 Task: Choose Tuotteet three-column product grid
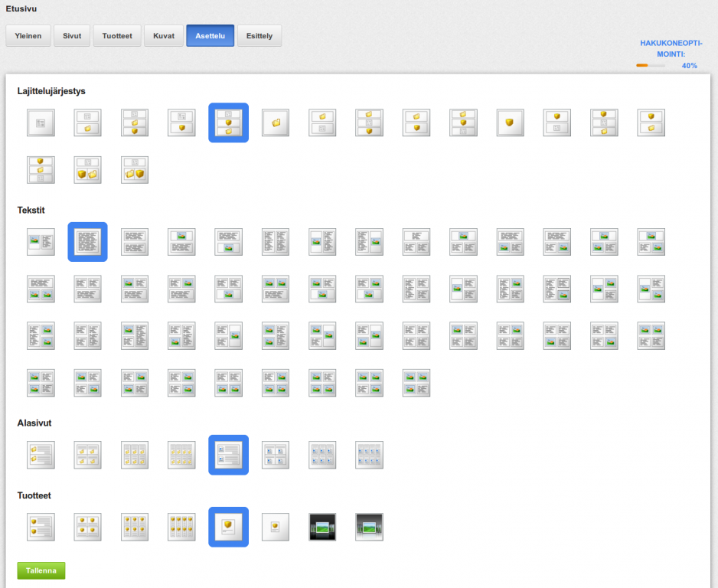point(135,527)
